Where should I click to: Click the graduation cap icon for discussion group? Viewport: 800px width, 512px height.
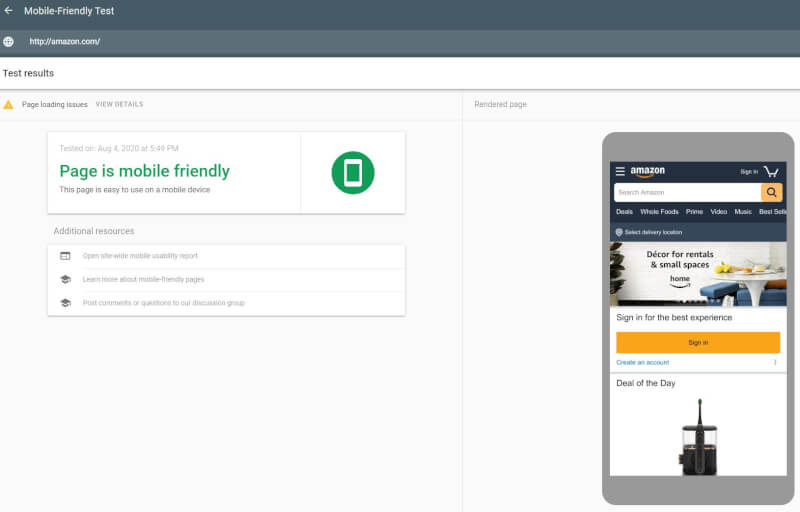click(x=65, y=303)
